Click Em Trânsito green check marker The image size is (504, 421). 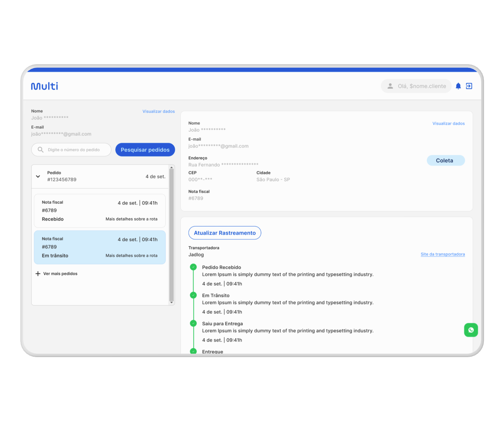click(x=193, y=295)
